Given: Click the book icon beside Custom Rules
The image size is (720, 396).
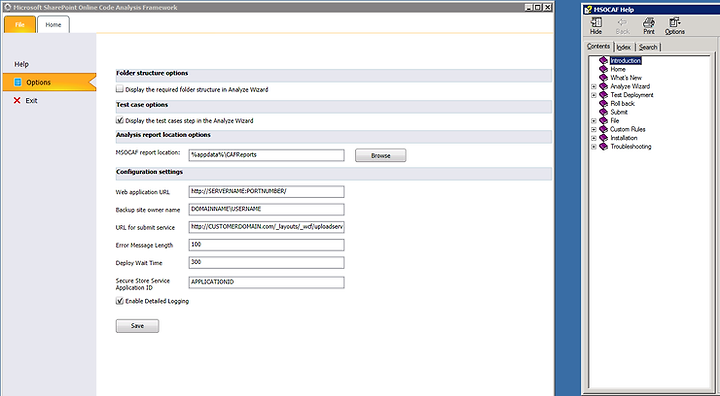Looking at the screenshot, I should [603, 129].
